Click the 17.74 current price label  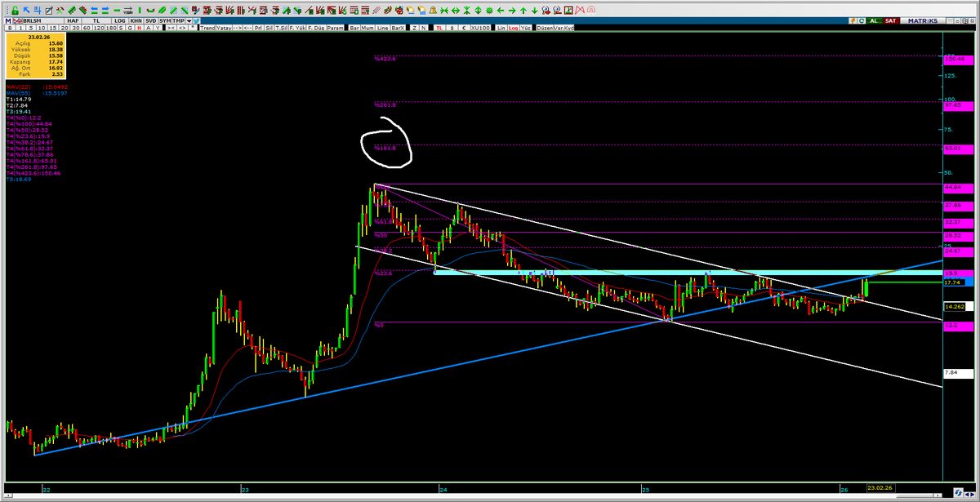(x=954, y=282)
